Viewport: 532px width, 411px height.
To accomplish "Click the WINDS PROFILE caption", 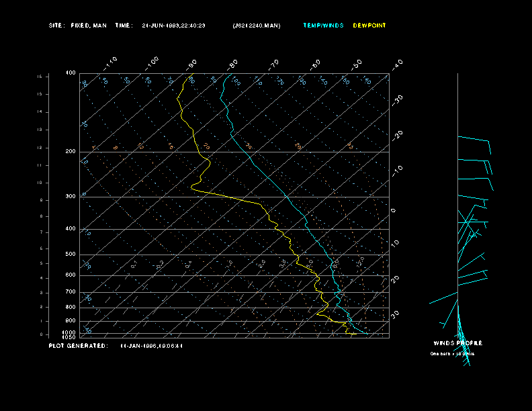I will pos(457,343).
